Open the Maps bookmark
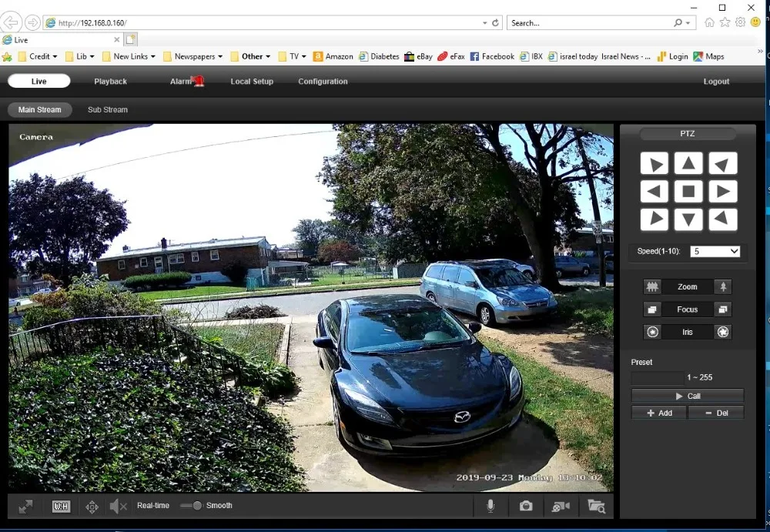 point(708,56)
